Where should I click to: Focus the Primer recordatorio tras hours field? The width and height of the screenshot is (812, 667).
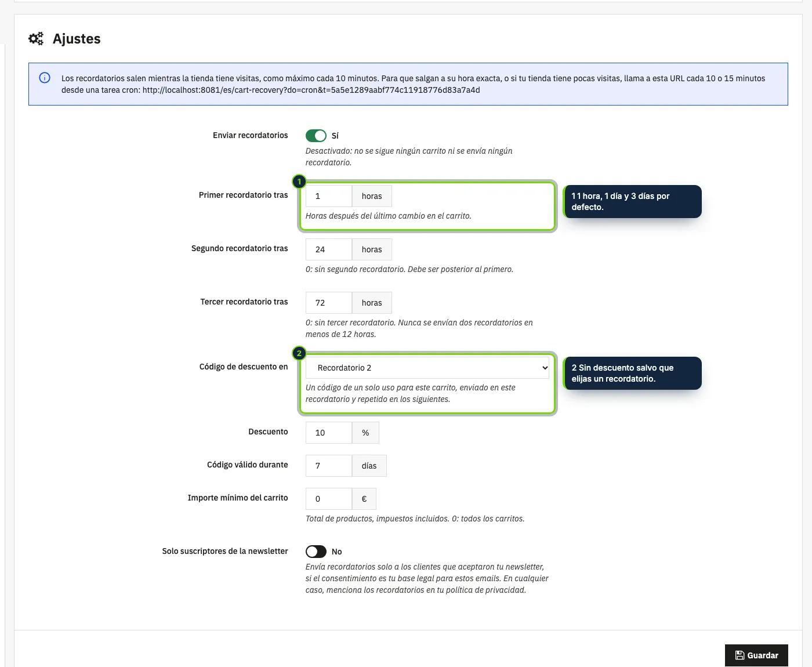[x=329, y=196]
